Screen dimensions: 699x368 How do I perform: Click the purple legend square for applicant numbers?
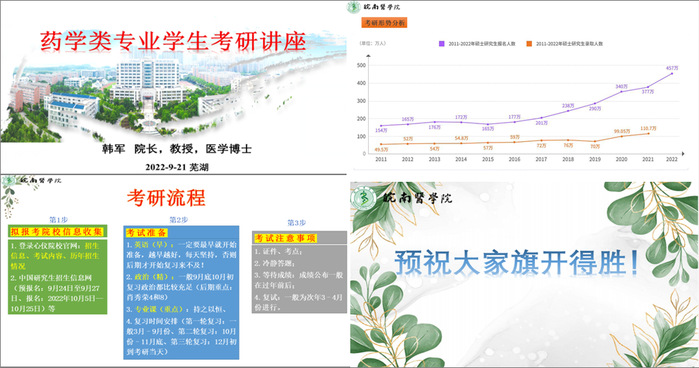[441, 44]
